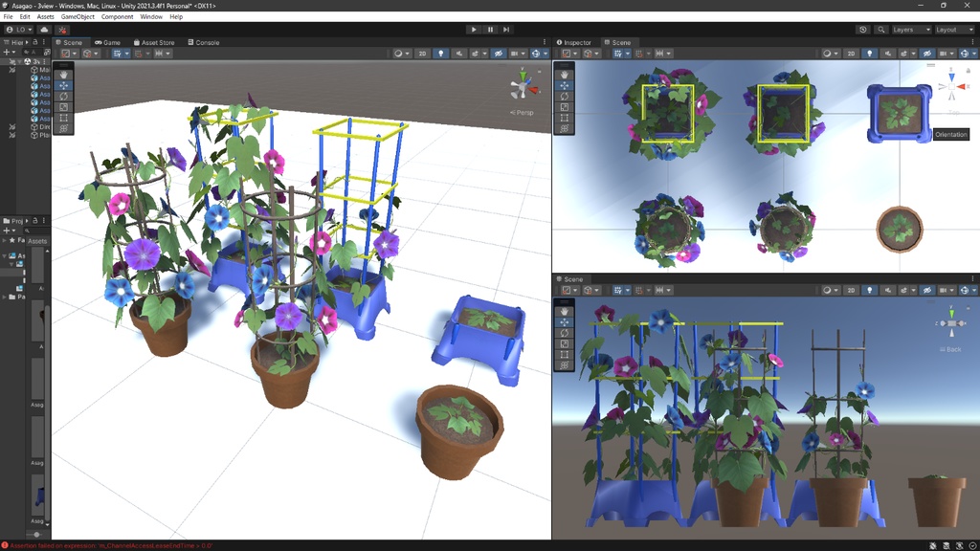Open the File menu

click(x=8, y=17)
